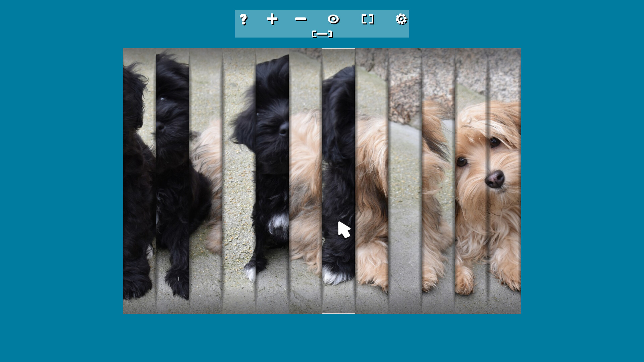Select the highlighted strip near the cursor

tap(338, 181)
